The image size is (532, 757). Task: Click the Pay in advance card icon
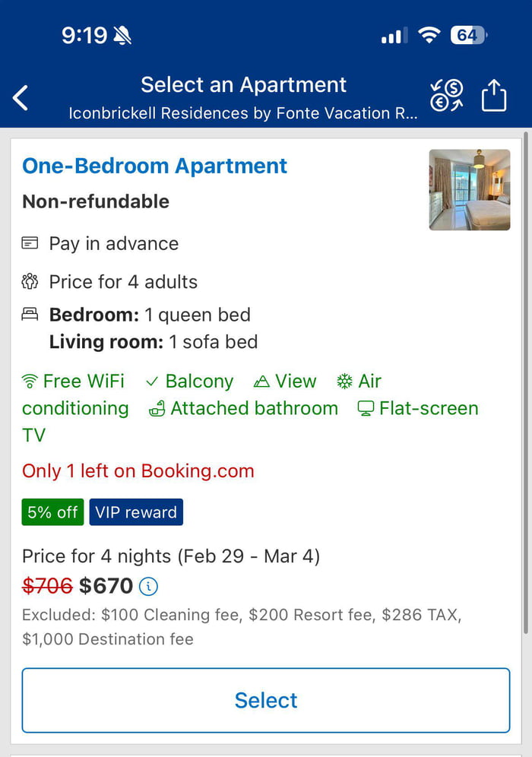(30, 243)
